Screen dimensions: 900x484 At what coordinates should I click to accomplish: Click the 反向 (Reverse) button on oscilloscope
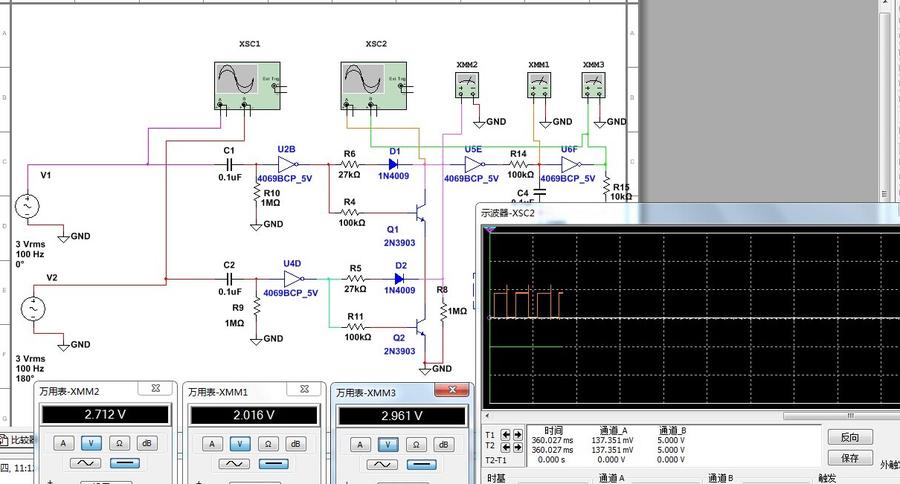(850, 437)
